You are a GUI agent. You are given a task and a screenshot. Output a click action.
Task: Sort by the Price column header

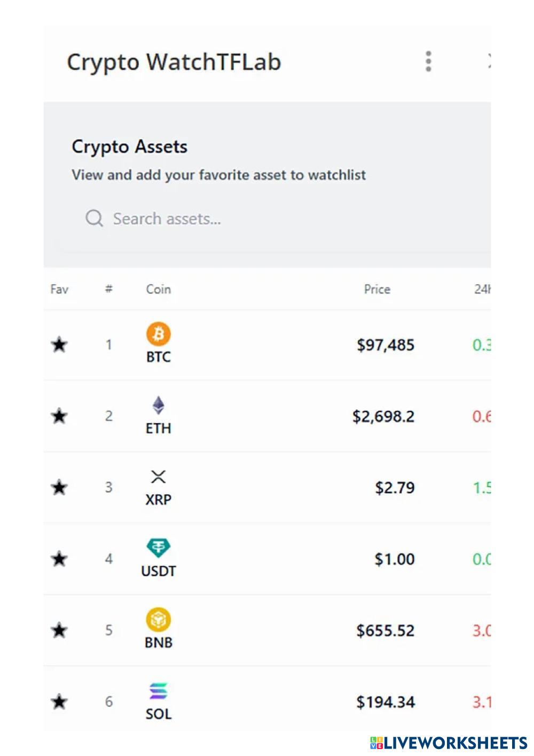pyautogui.click(x=377, y=289)
